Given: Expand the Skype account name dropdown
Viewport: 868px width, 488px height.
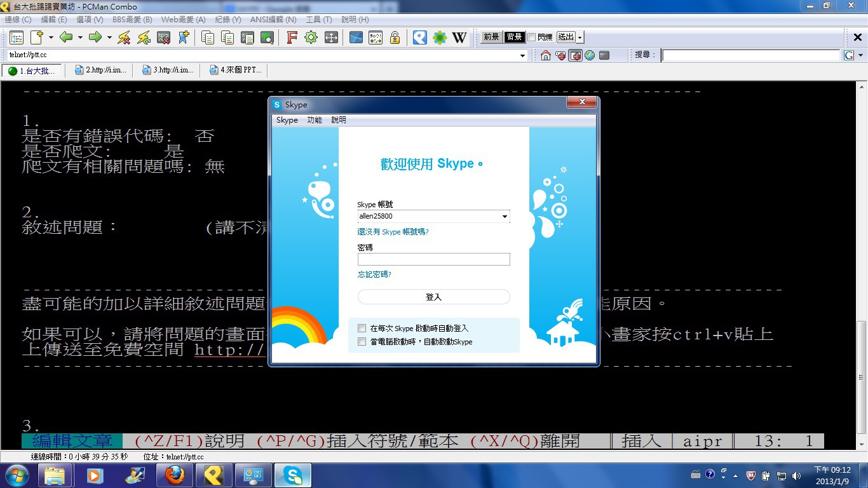Looking at the screenshot, I should [x=505, y=217].
